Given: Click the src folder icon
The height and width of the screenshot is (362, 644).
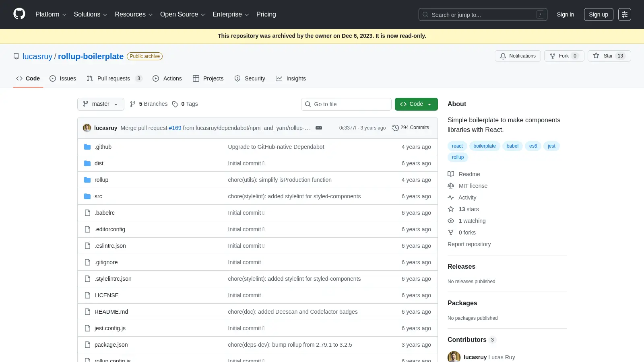Looking at the screenshot, I should coord(87,196).
